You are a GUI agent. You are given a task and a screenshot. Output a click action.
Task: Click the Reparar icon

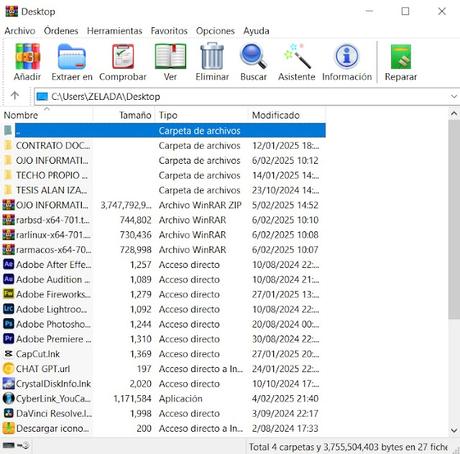pyautogui.click(x=401, y=57)
